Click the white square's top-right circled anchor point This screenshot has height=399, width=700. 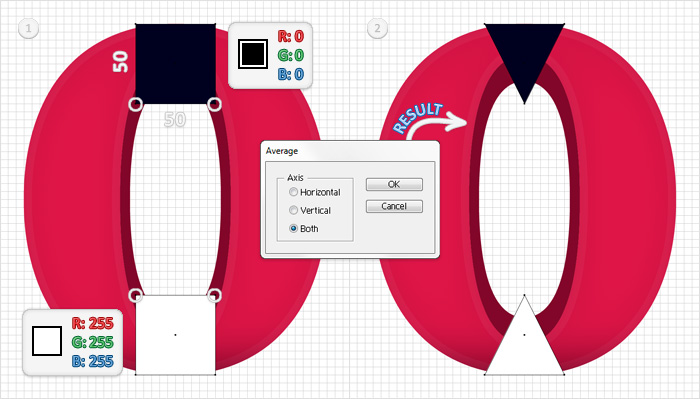click(215, 295)
